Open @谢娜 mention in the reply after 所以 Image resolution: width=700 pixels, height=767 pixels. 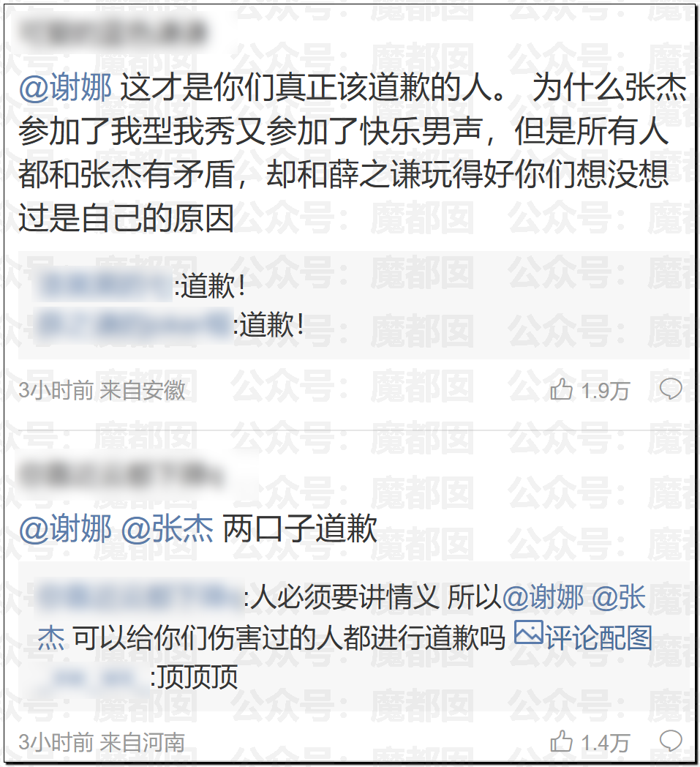pyautogui.click(x=543, y=597)
